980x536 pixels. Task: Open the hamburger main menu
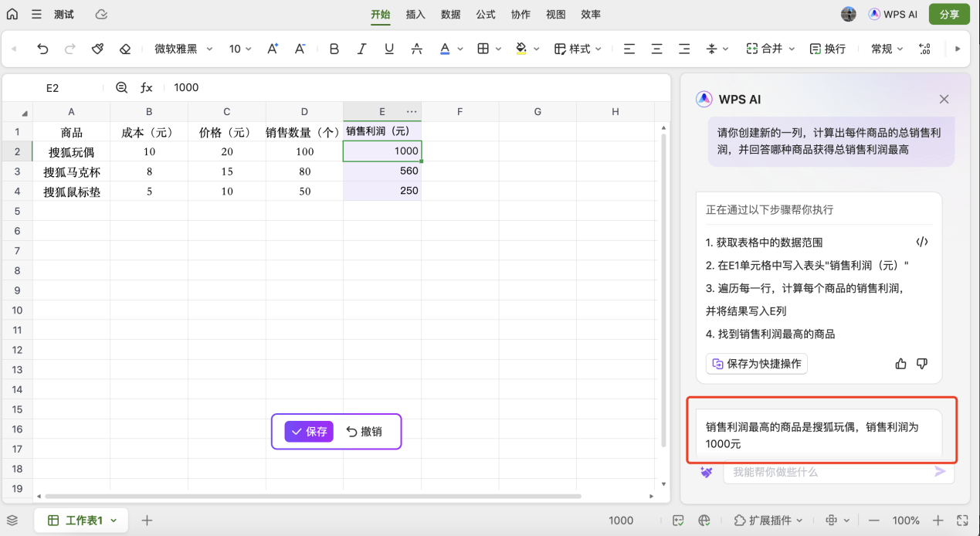point(36,15)
